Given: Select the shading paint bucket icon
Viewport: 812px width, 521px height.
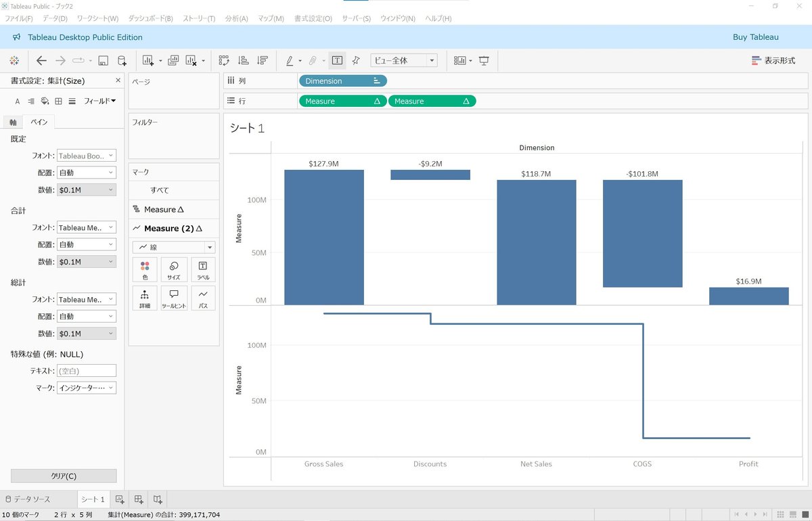Looking at the screenshot, I should (x=45, y=101).
